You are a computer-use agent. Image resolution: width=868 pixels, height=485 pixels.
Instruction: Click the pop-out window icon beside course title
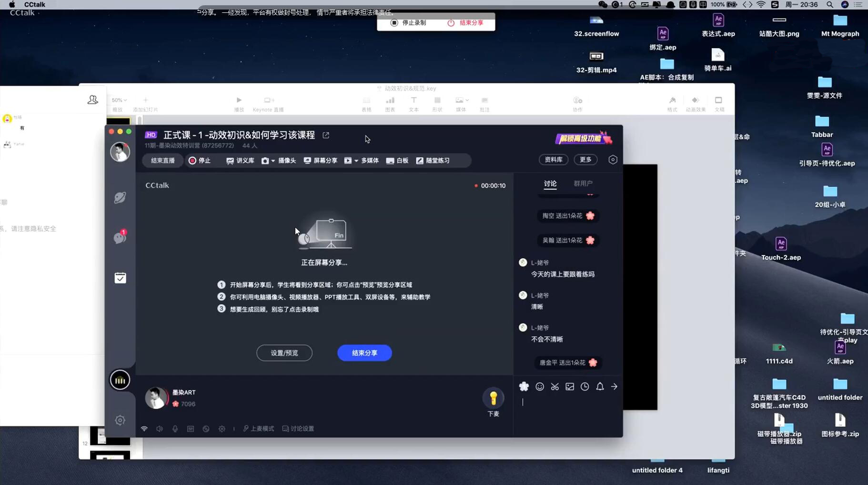pyautogui.click(x=326, y=135)
